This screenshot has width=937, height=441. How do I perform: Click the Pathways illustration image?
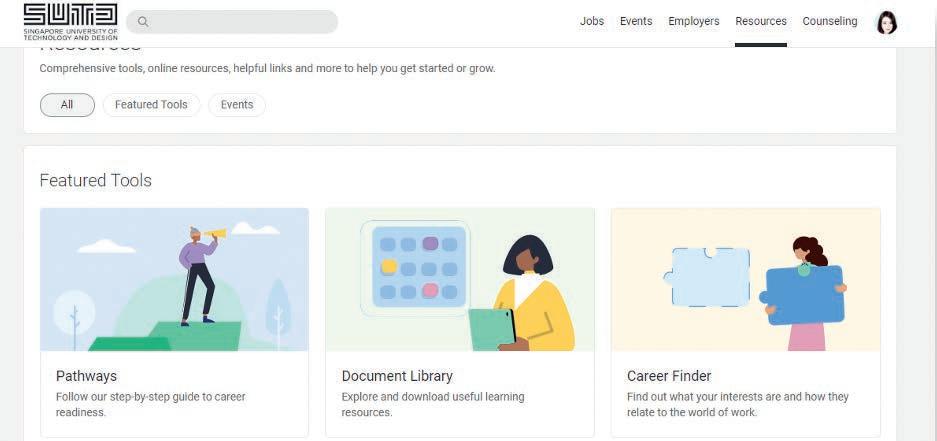point(174,279)
